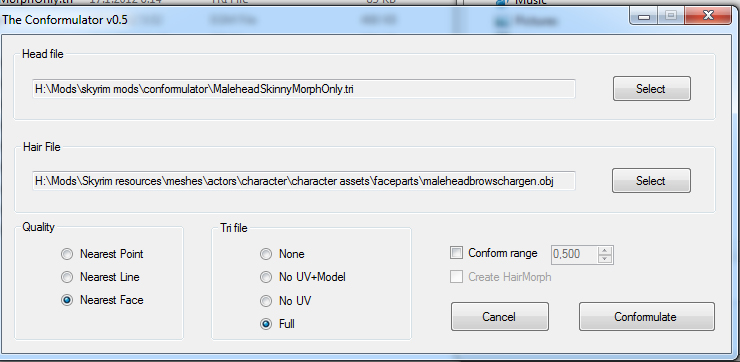This screenshot has height=362, width=740.
Task: Select the Head file with its Select button
Action: point(652,89)
